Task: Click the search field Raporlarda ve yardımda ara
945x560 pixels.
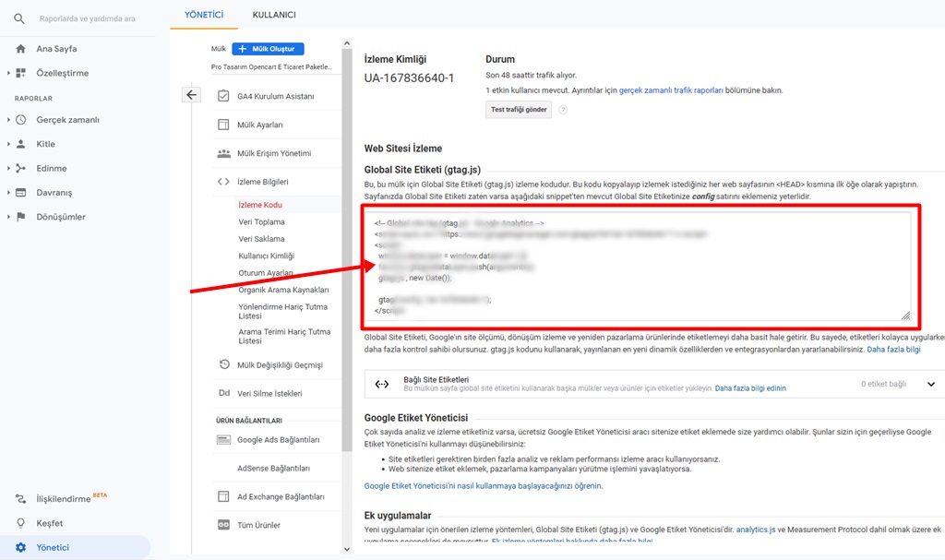Action: tap(88, 18)
